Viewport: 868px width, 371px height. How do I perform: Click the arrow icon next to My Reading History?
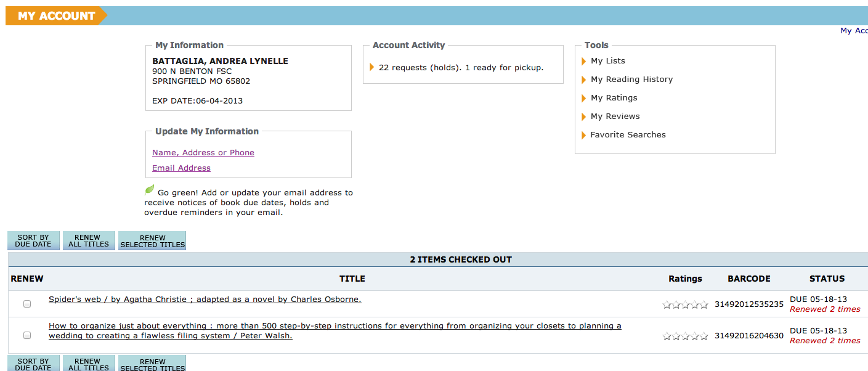(583, 79)
